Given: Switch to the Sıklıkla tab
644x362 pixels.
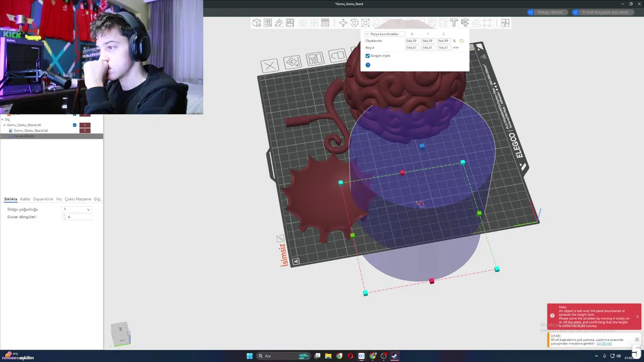Looking at the screenshot, I should [x=11, y=199].
